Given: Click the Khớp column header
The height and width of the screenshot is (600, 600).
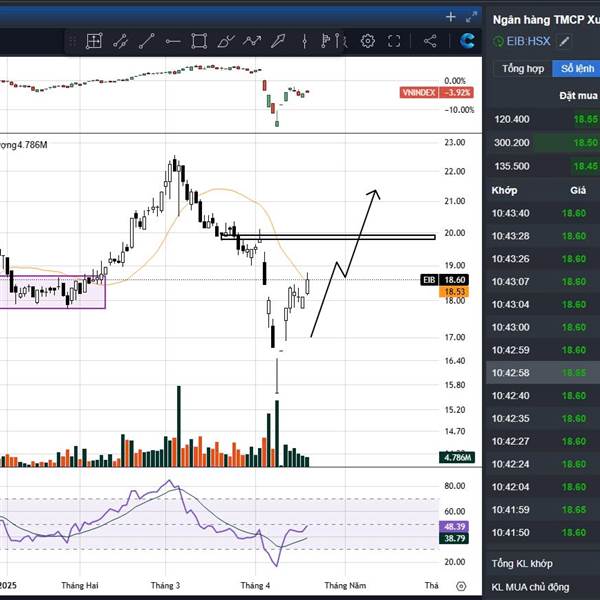Looking at the screenshot, I should (504, 190).
